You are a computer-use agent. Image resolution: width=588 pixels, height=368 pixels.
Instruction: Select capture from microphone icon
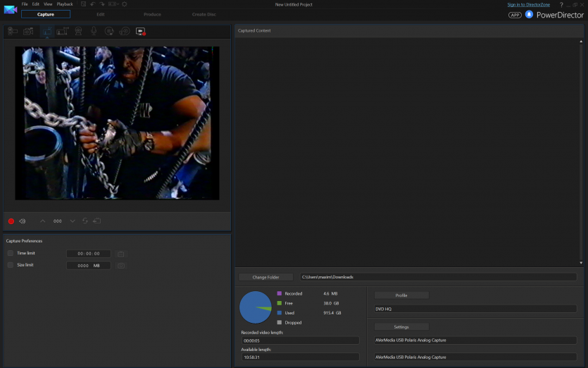tap(93, 31)
